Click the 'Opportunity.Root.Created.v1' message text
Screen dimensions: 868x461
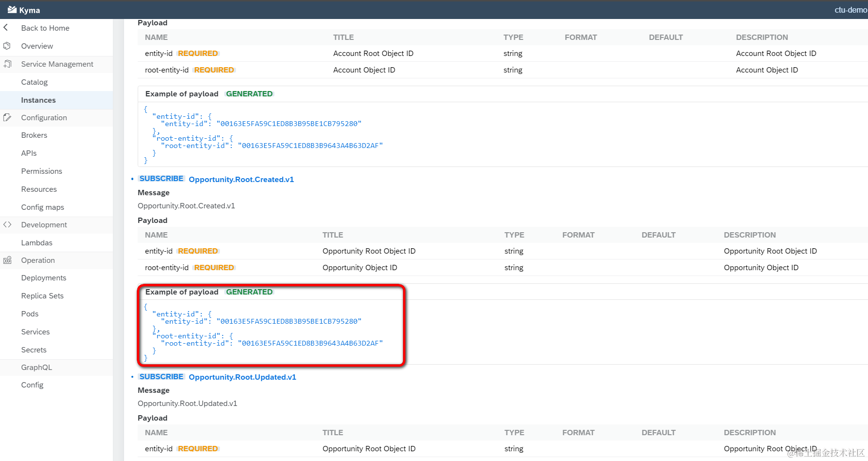[x=186, y=206]
